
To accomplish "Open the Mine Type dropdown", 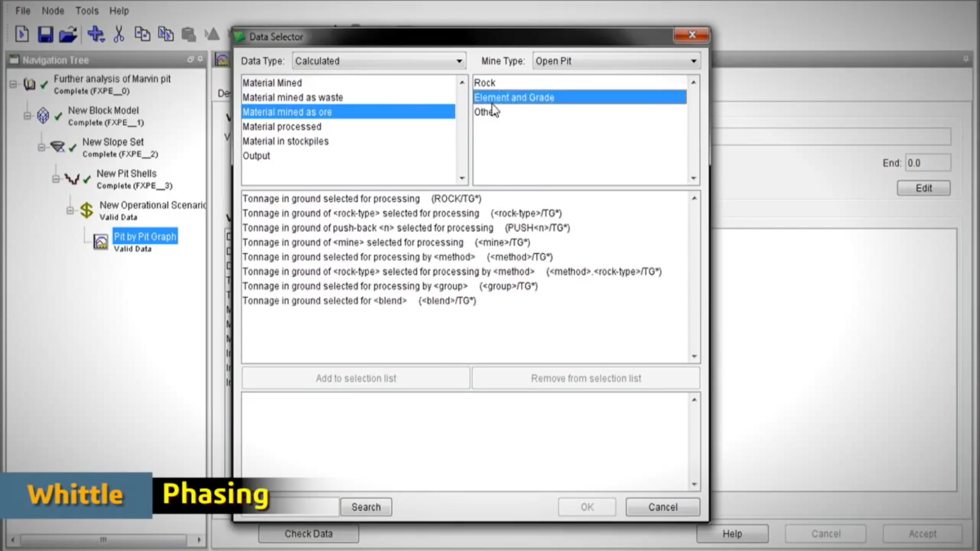I will pyautogui.click(x=616, y=61).
